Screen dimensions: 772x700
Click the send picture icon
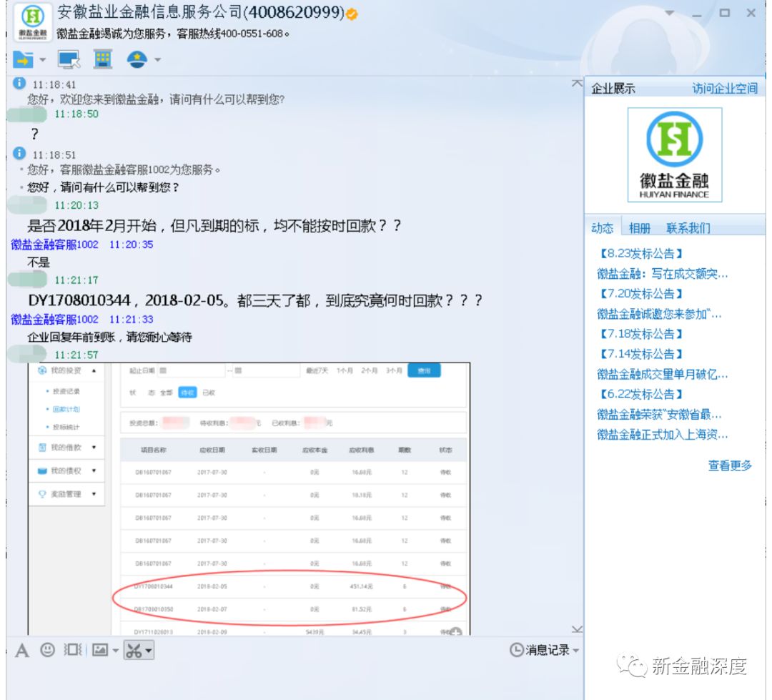100,650
